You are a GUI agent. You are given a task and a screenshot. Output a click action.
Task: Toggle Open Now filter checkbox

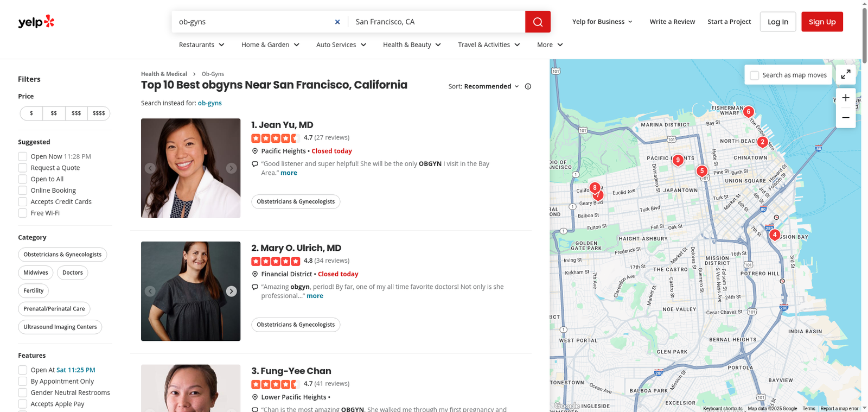pos(23,156)
